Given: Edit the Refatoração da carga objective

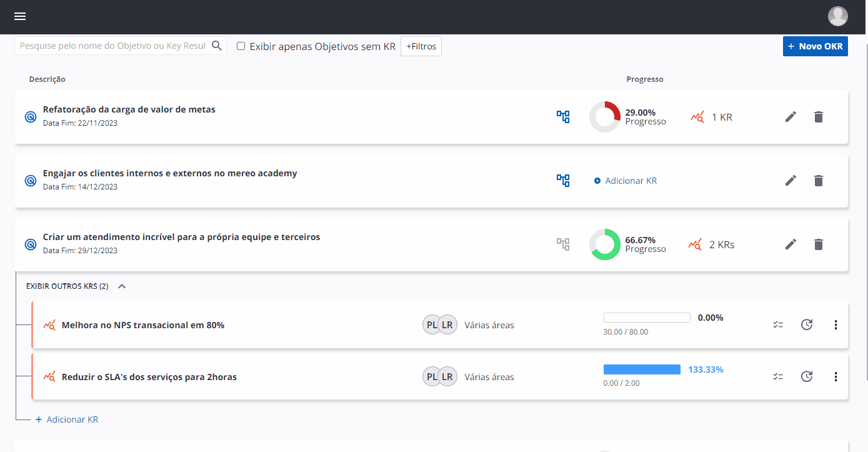Looking at the screenshot, I should (791, 117).
